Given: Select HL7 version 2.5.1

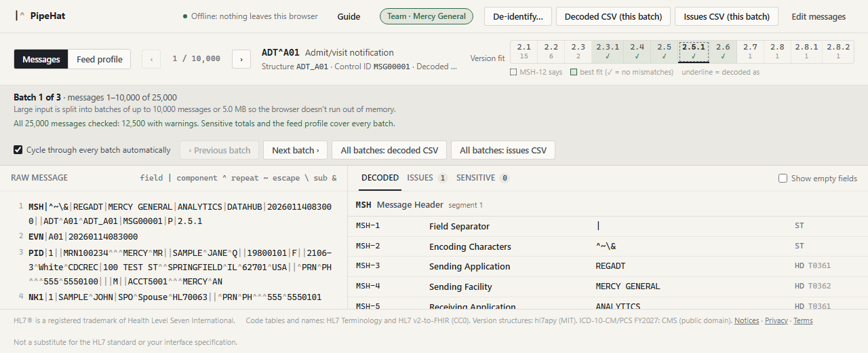Looking at the screenshot, I should (694, 52).
